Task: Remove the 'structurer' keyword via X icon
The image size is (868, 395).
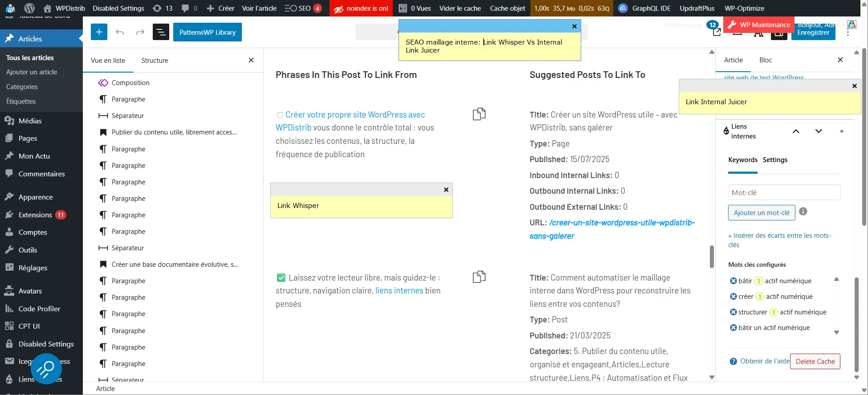Action: point(733,312)
